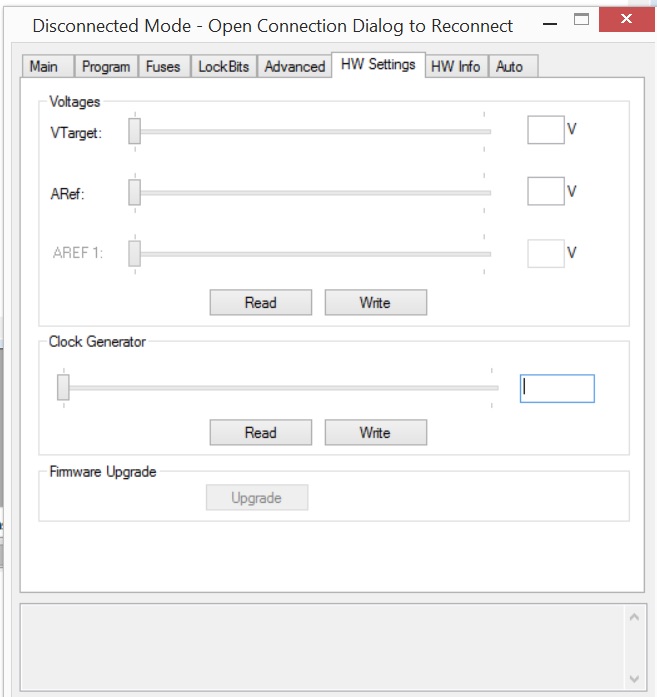The height and width of the screenshot is (697, 657).
Task: Click the Clock Generator frequency field
Action: (557, 389)
